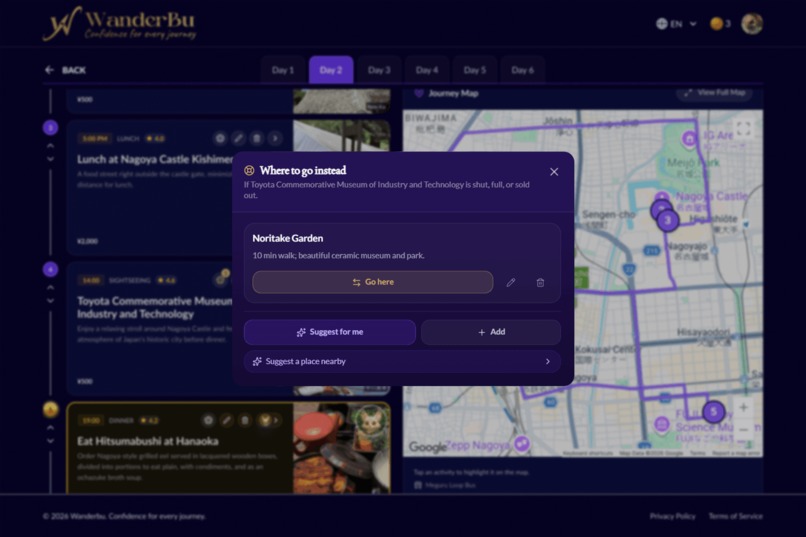Click the WanderBu logo
This screenshot has height=537, width=806.
(119, 24)
